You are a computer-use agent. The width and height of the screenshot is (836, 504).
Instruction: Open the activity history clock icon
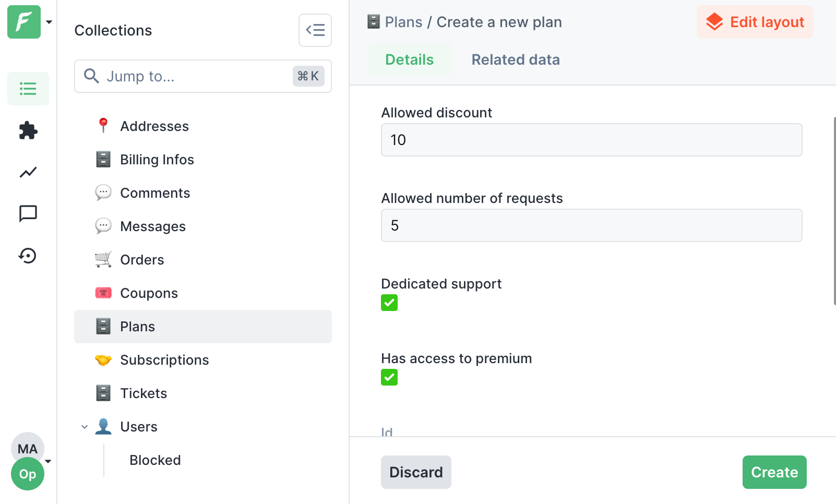(x=28, y=256)
